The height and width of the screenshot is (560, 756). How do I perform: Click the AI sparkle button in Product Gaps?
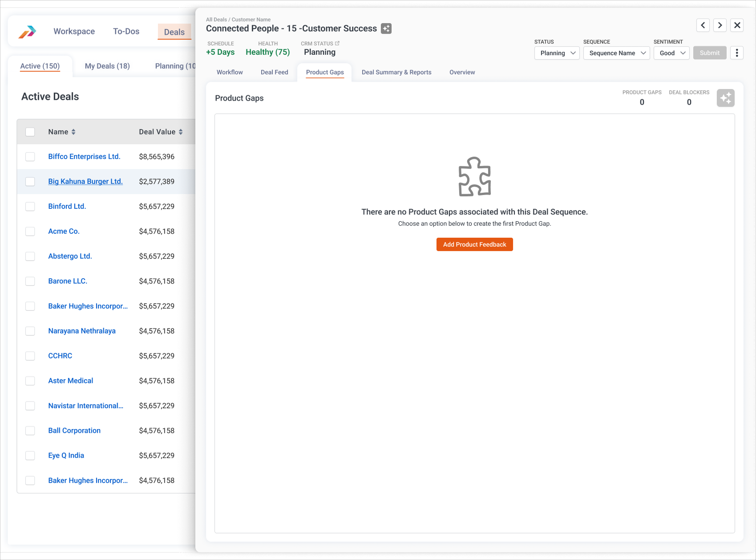point(726,98)
